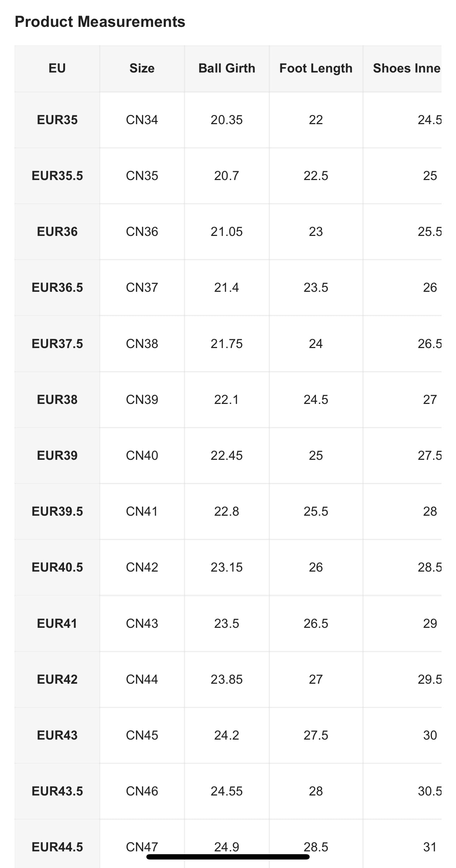The height and width of the screenshot is (868, 456).
Task: Click the 23.85 ball girth value
Action: [x=227, y=679]
